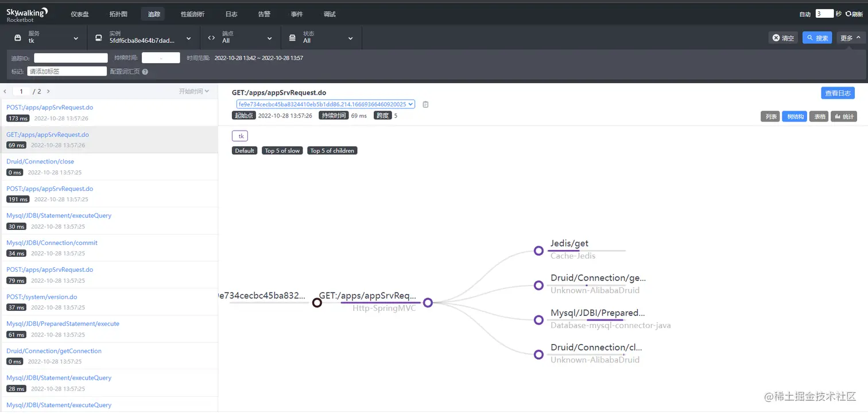Focus the 标记 tag input field
This screenshot has width=868, height=414.
click(67, 72)
